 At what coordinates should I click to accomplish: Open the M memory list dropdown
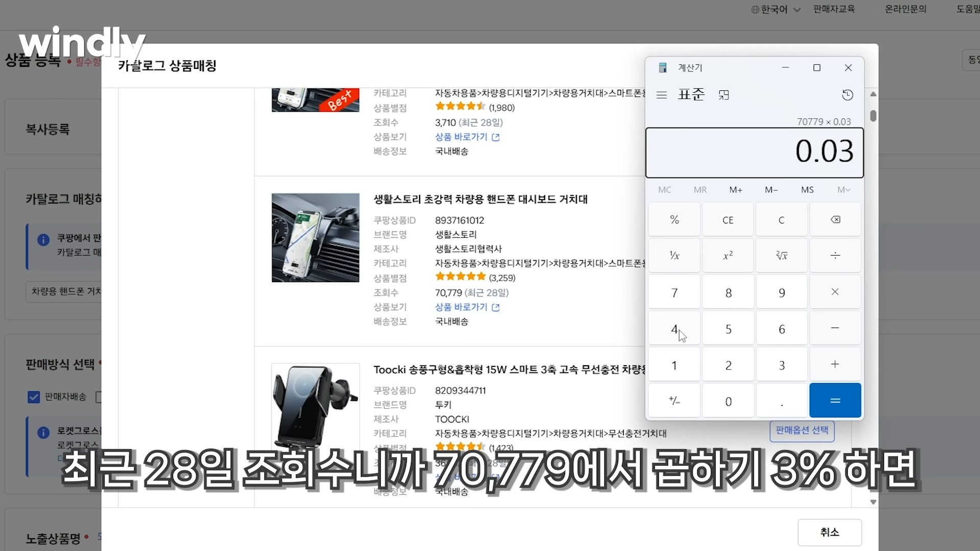(844, 190)
